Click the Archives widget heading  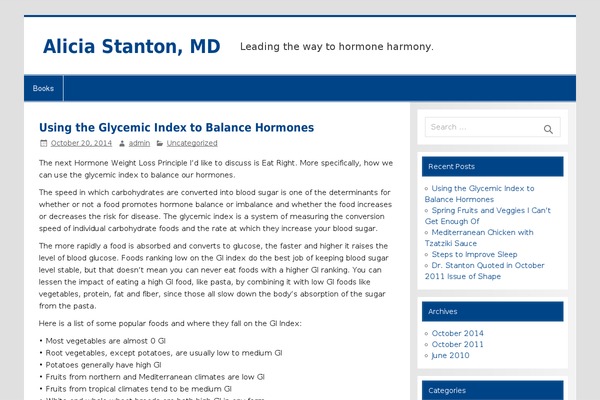click(x=492, y=312)
